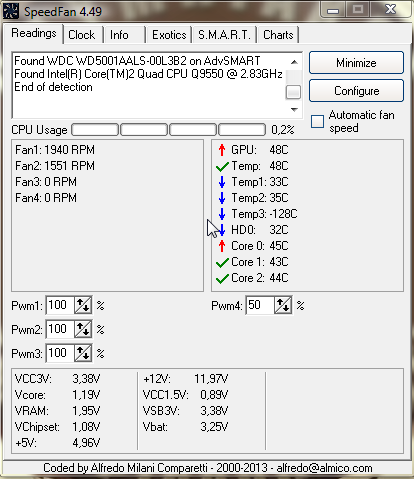Adjust Pwm4 using its spinner arrows
414x479 pixels.
pyautogui.click(x=283, y=305)
